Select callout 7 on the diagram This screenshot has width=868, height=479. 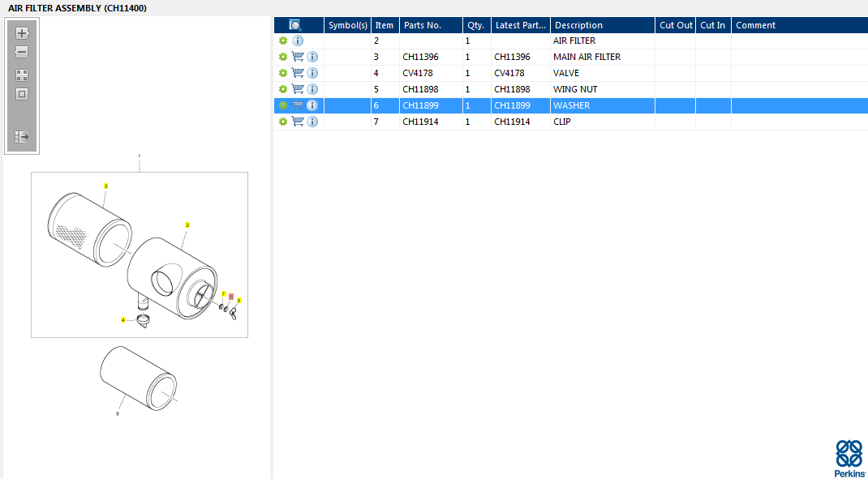pos(224,293)
